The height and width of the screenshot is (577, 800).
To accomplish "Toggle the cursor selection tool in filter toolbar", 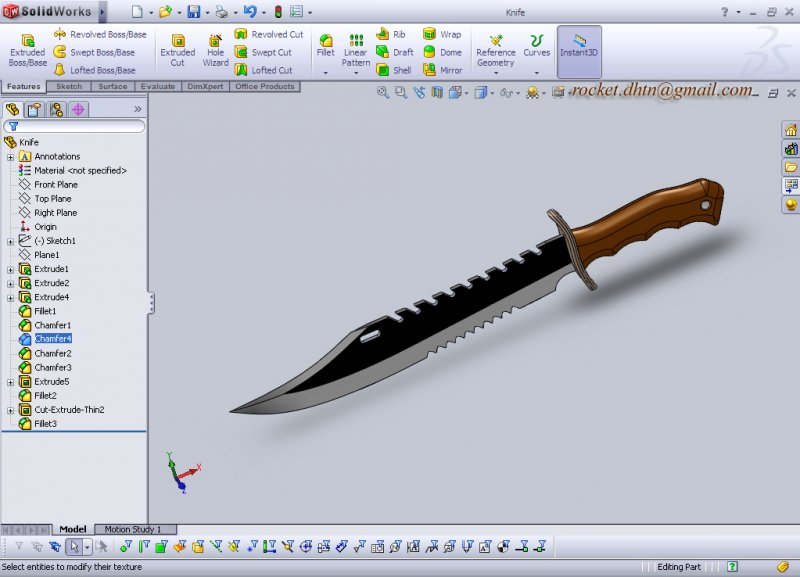I will point(73,547).
